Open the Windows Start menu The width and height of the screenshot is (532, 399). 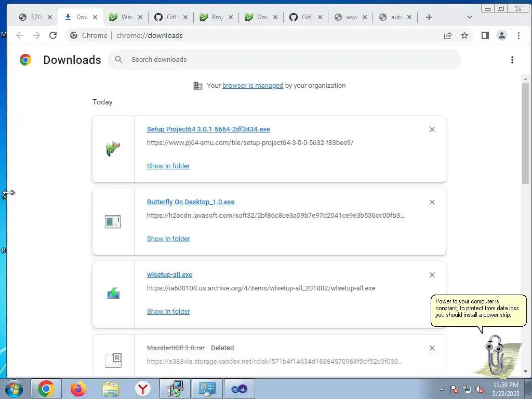[14, 389]
